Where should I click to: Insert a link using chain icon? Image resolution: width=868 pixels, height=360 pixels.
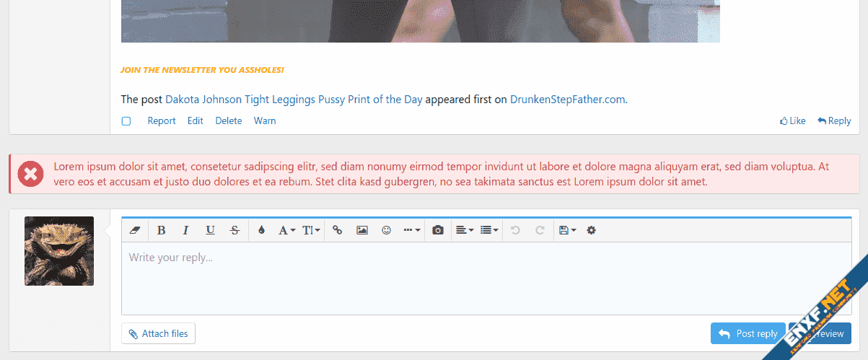click(x=338, y=230)
